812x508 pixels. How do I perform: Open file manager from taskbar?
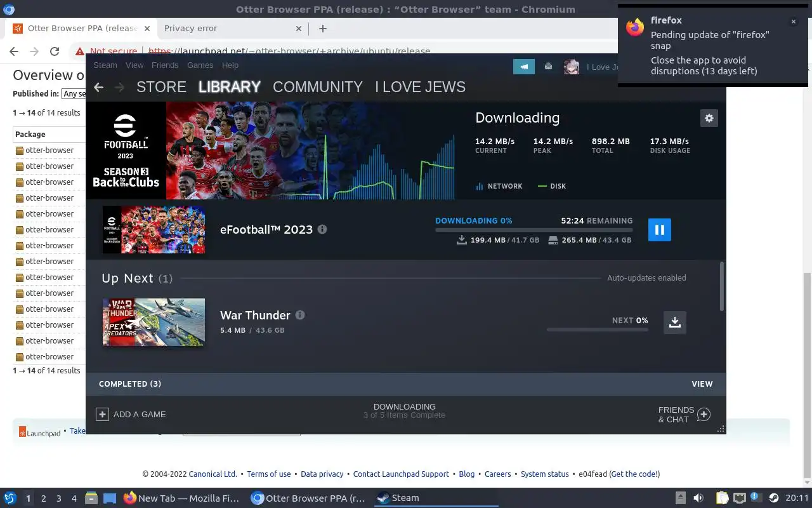click(91, 498)
